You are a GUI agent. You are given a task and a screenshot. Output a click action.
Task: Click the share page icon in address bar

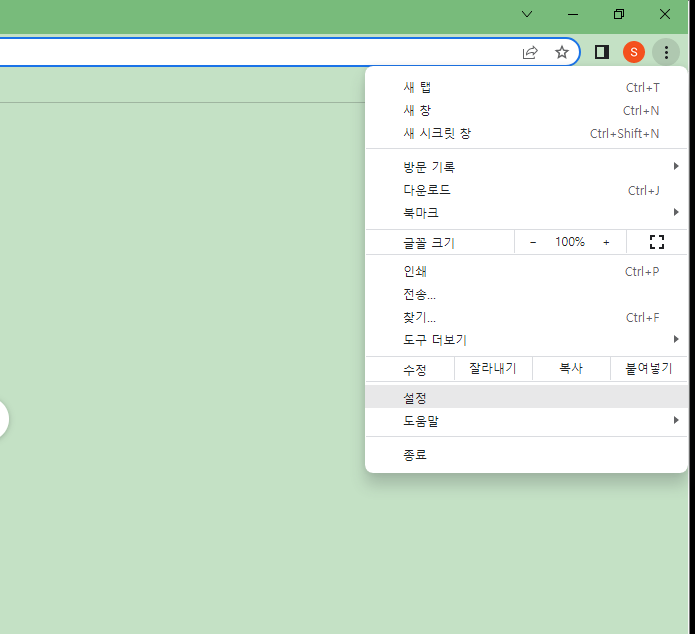pos(530,52)
